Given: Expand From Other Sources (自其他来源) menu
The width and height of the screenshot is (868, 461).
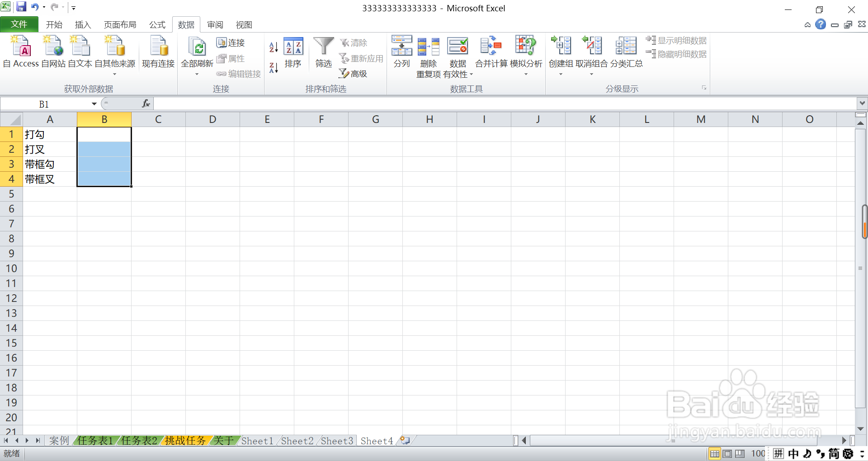Looking at the screenshot, I should [115, 74].
